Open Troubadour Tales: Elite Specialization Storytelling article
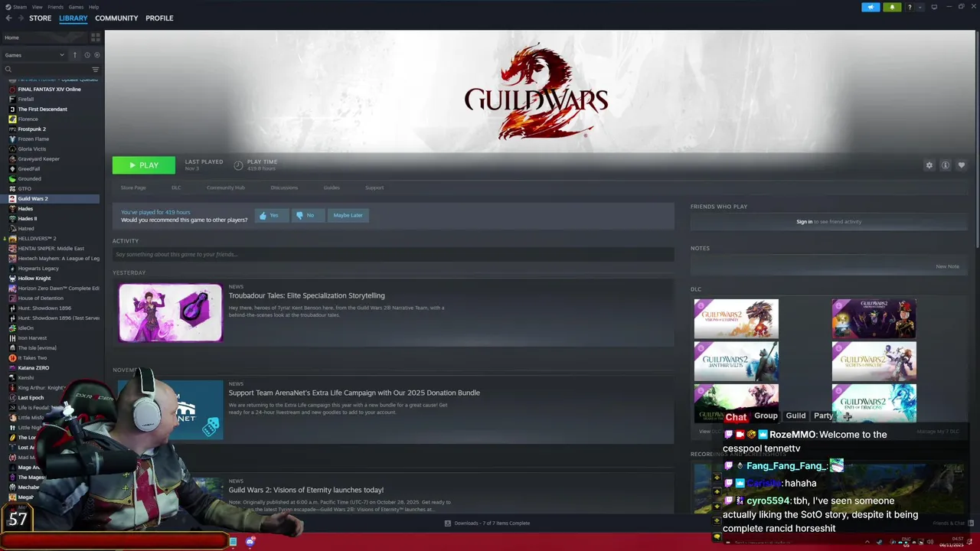 [x=306, y=295]
